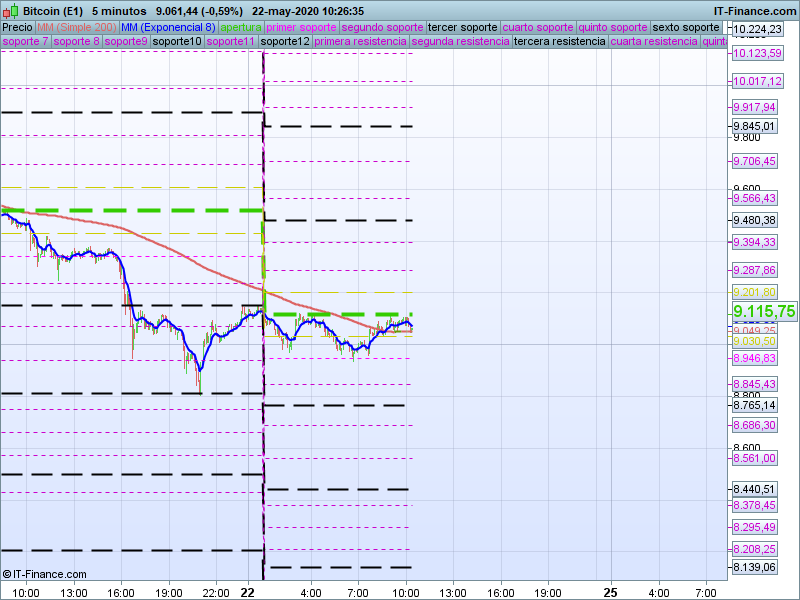Click the 9.845,01 price level label
This screenshot has height=600, width=800.
(754, 126)
